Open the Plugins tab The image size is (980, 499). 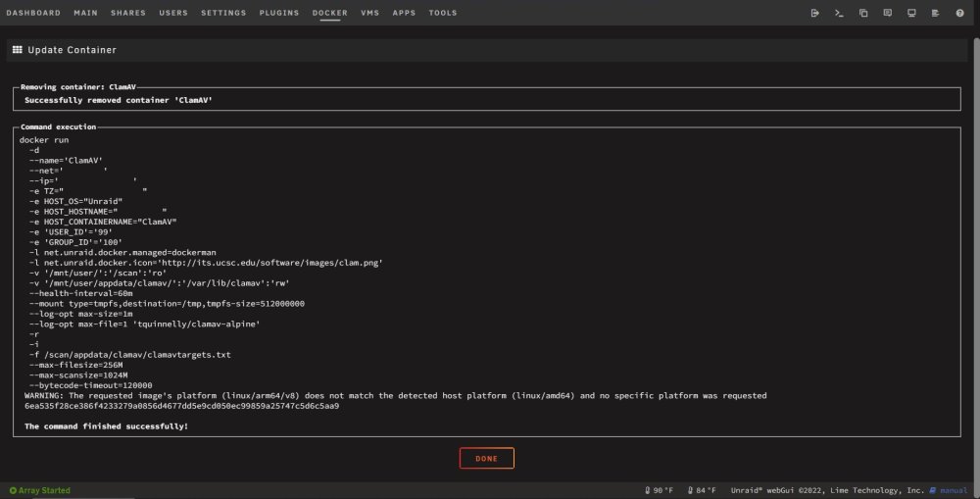(x=279, y=13)
